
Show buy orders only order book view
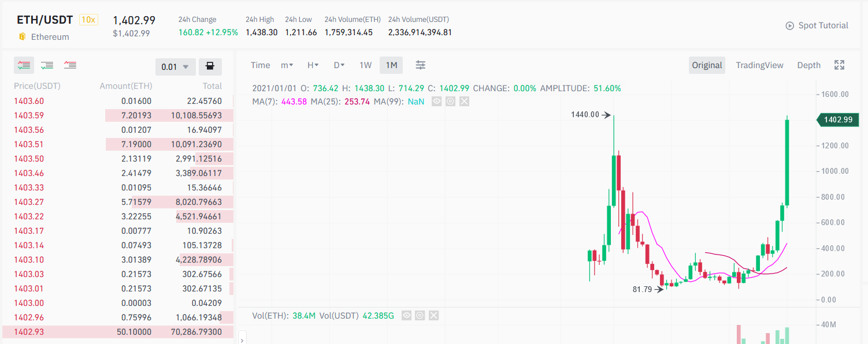47,65
